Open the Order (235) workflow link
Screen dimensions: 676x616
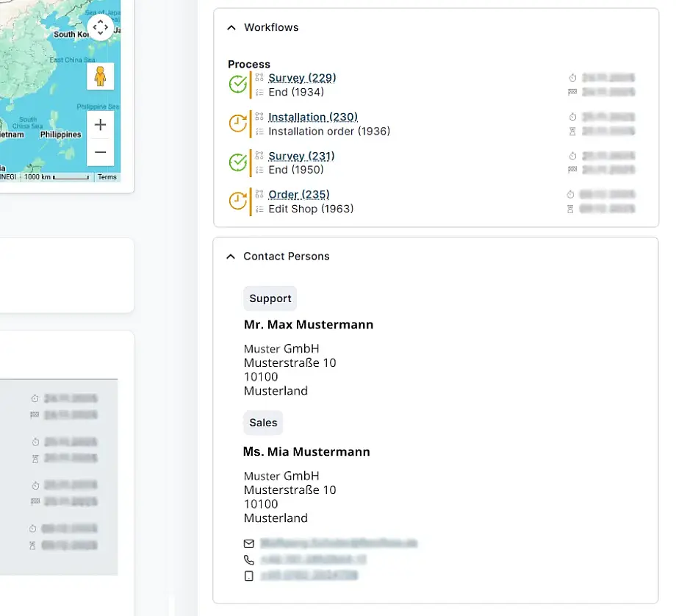pyautogui.click(x=298, y=194)
